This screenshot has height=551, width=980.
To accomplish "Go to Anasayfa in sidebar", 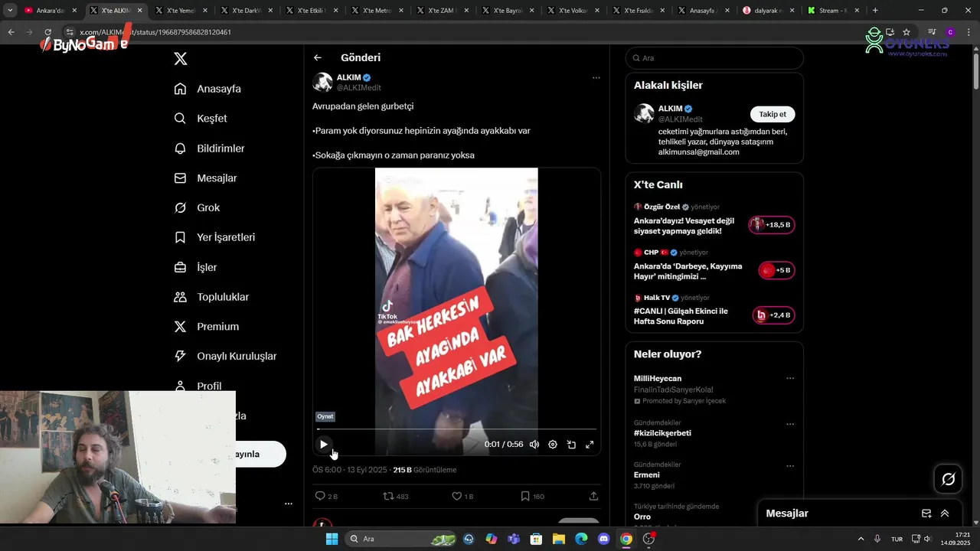I will point(207,89).
